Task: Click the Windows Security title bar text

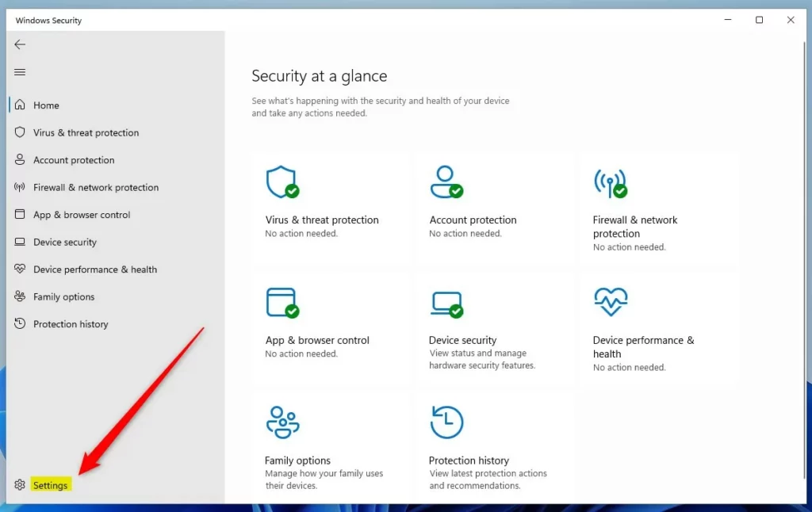Action: tap(48, 20)
